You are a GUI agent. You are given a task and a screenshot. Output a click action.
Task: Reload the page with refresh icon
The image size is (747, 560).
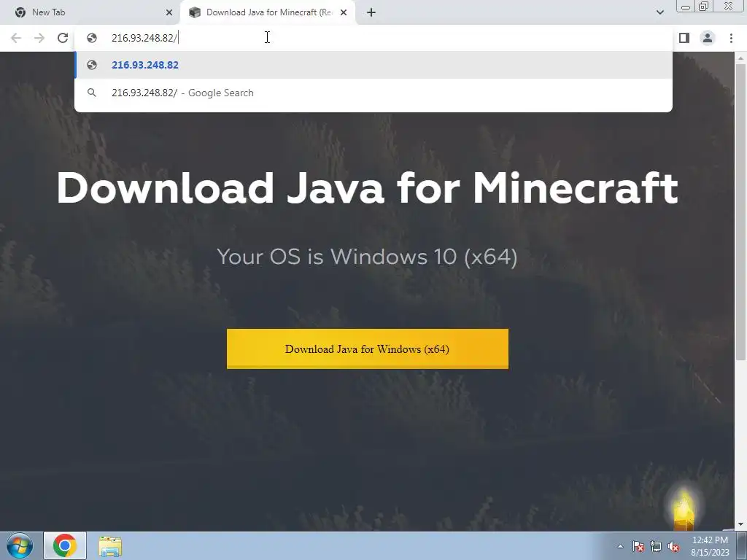[x=63, y=38]
